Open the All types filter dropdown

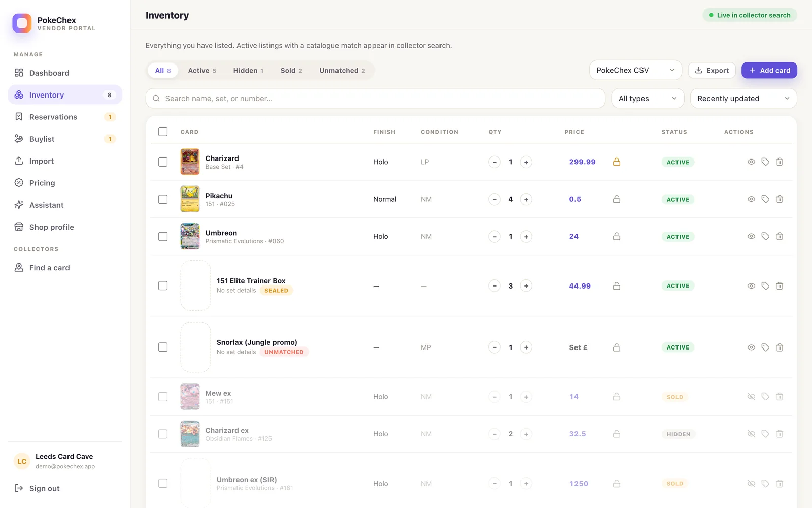[648, 99]
